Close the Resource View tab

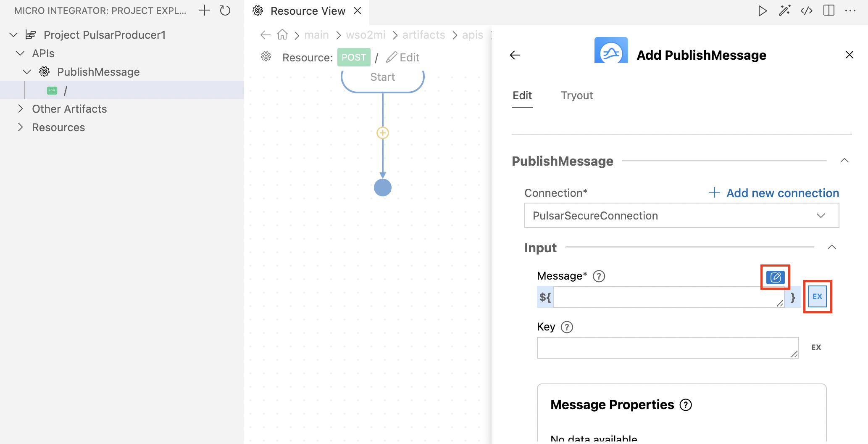pyautogui.click(x=358, y=11)
